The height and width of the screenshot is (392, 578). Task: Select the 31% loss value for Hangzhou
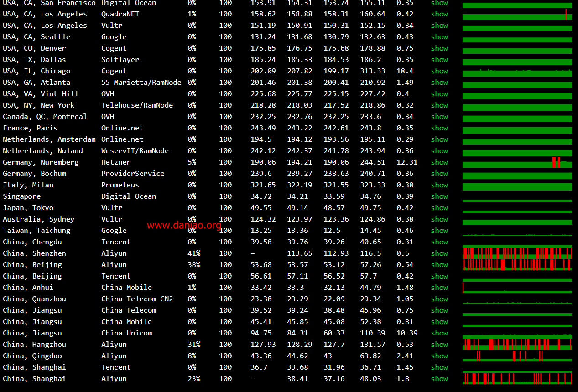tap(194, 345)
